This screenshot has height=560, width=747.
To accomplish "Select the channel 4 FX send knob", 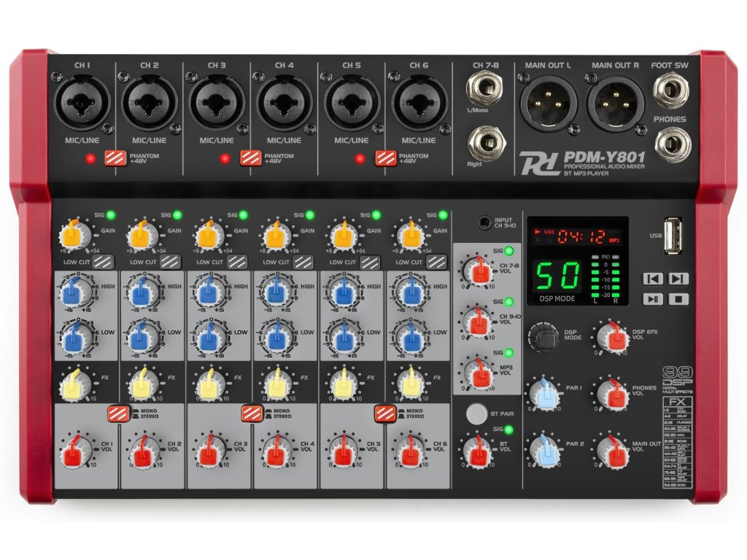I will click(275, 384).
